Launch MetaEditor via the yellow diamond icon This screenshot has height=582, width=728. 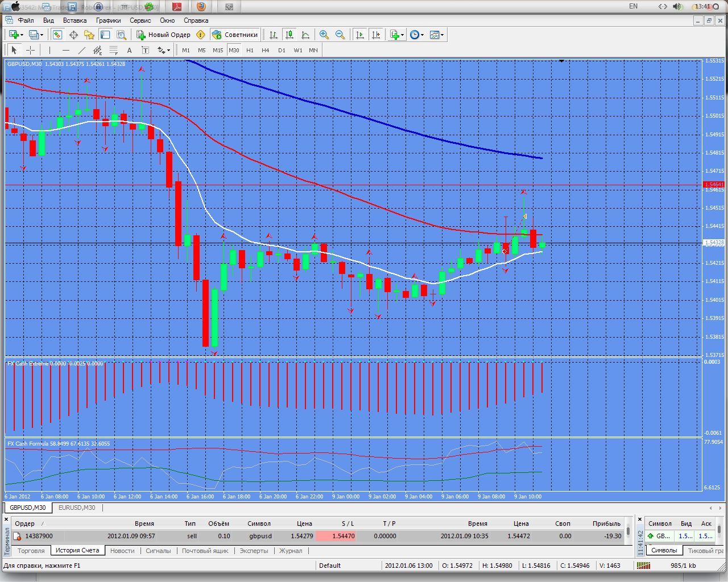click(200, 35)
